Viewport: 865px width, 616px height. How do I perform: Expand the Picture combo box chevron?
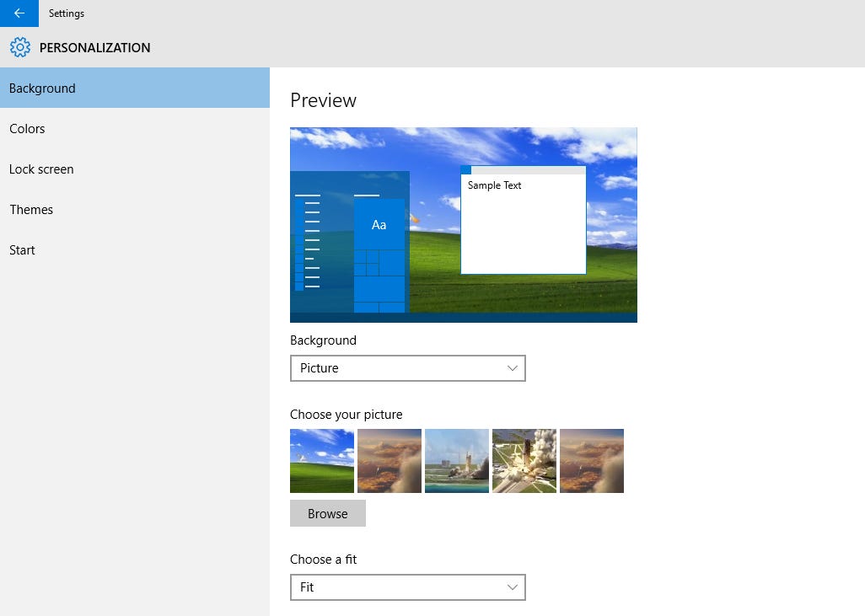[513, 368]
